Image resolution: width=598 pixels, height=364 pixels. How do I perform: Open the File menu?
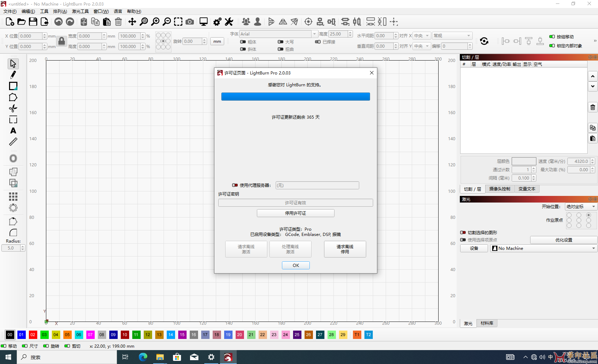tap(10, 11)
